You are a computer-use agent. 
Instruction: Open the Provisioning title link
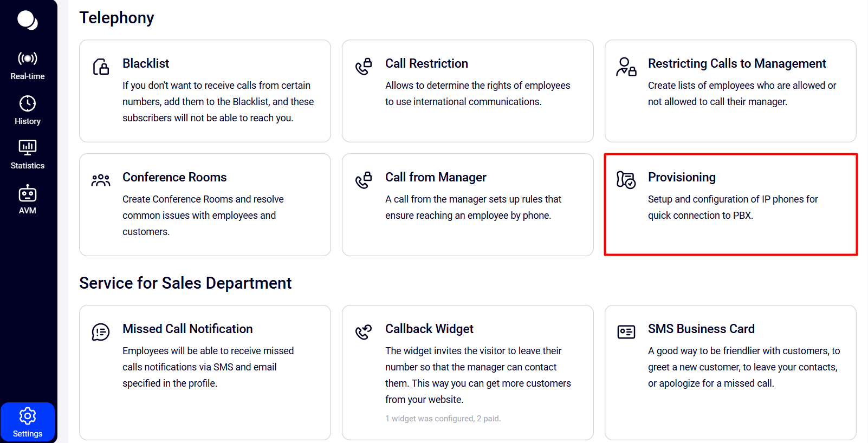click(x=682, y=177)
